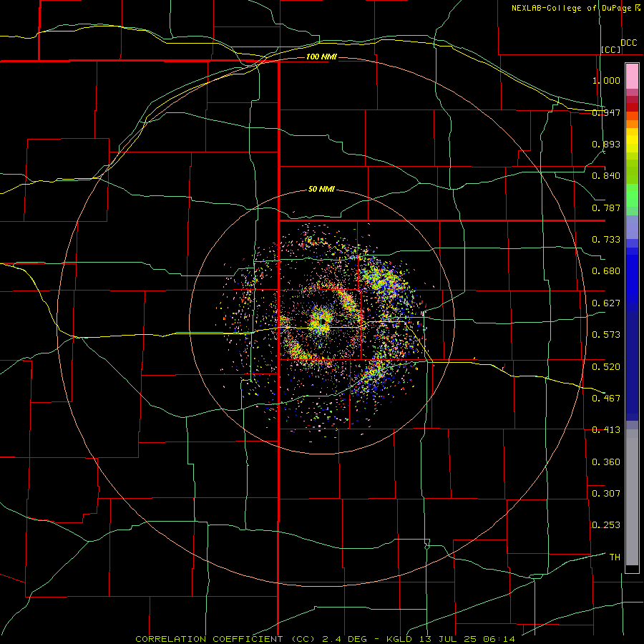Pick the light pink color bar segment
Image resolution: width=644 pixels, height=644 pixels.
click(632, 77)
